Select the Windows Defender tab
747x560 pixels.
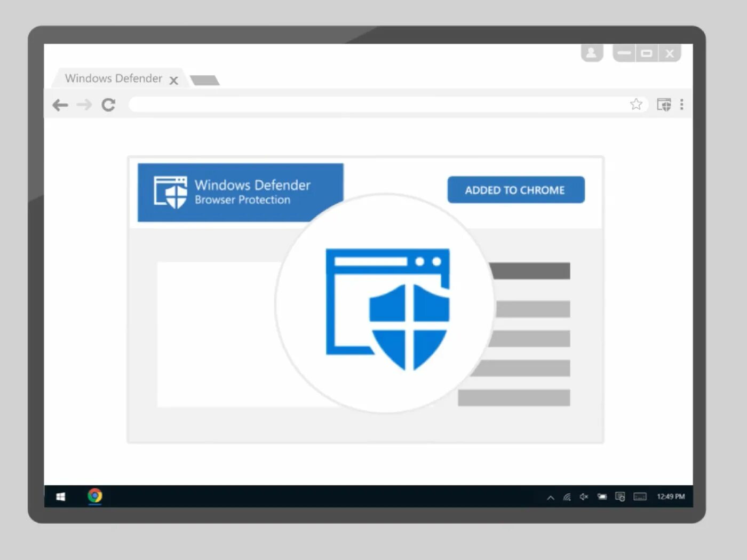click(x=120, y=78)
